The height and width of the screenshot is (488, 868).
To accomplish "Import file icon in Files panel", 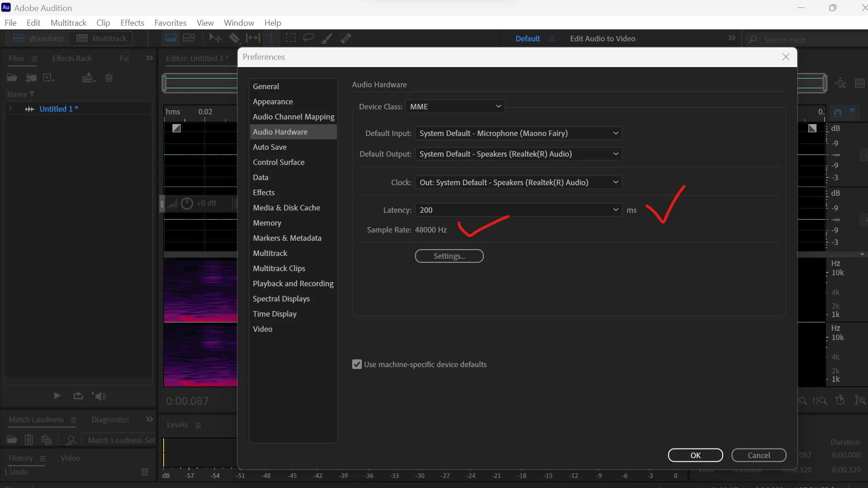I will [31, 78].
